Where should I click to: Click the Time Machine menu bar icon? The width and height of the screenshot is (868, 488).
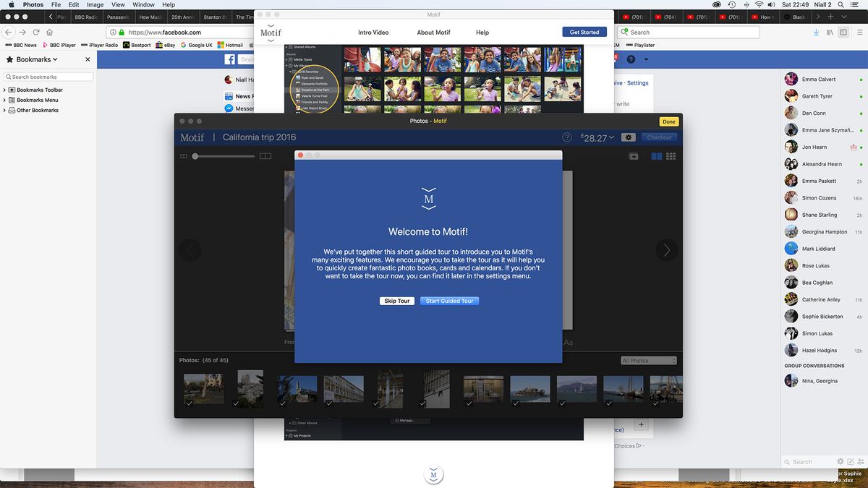(731, 4)
